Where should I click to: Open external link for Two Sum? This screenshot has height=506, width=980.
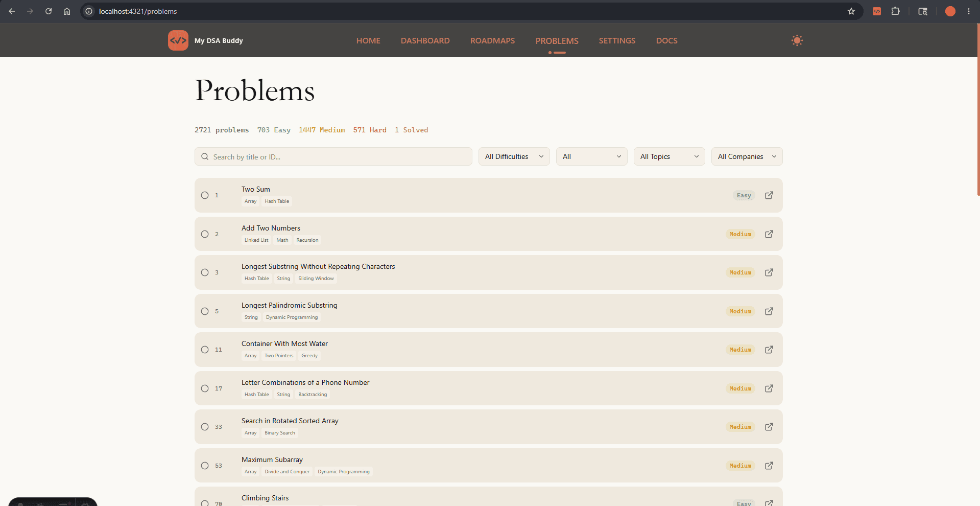[x=769, y=195]
